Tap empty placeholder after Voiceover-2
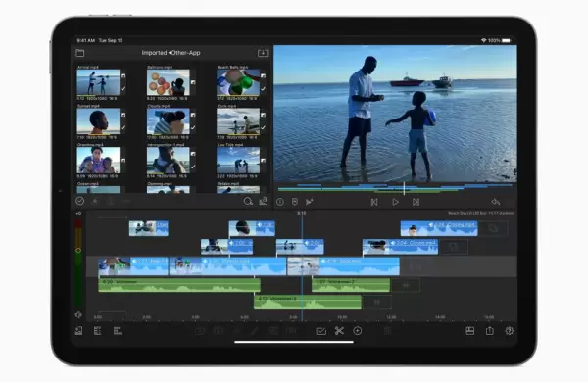Screen dimensions: 588x382 [406, 285]
